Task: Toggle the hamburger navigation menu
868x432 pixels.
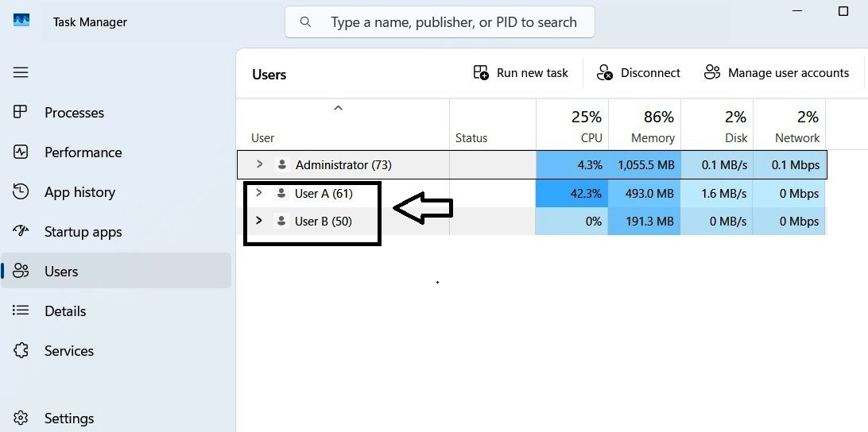Action: pos(21,72)
